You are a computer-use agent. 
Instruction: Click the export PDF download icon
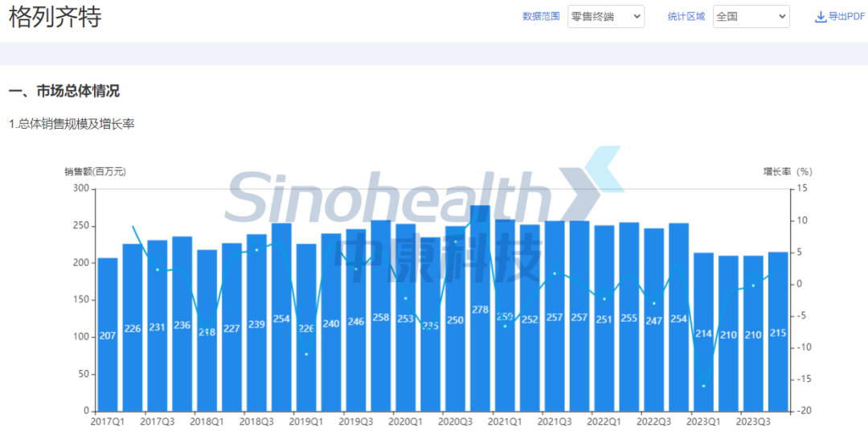click(821, 17)
